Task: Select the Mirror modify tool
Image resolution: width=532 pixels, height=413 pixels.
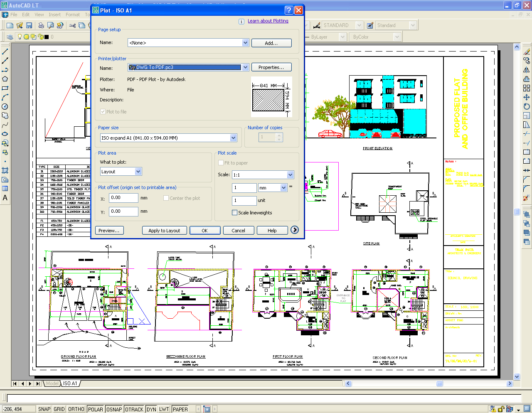Action: click(x=527, y=70)
